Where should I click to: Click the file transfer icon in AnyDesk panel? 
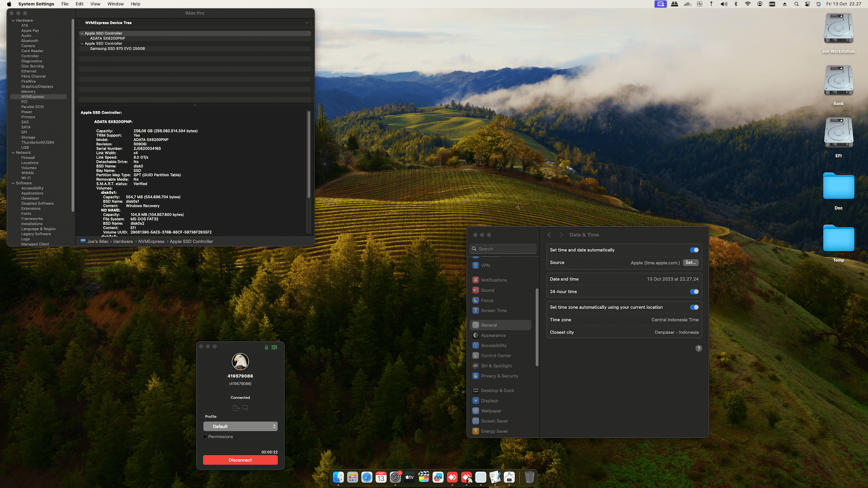[x=236, y=408]
